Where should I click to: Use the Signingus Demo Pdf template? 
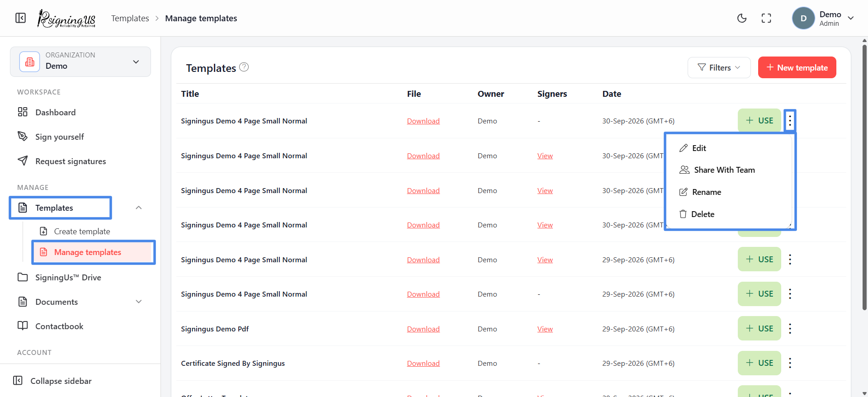[x=759, y=328]
